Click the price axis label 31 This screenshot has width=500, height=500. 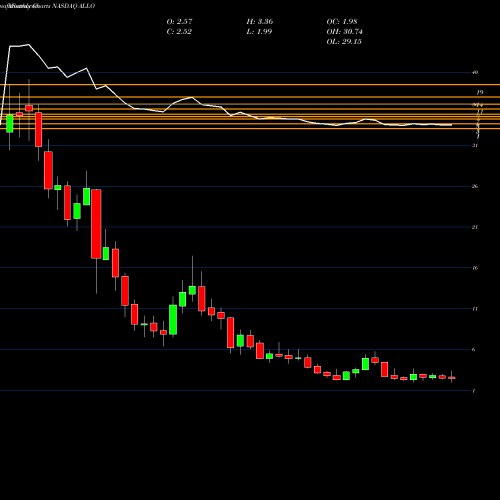click(475, 146)
